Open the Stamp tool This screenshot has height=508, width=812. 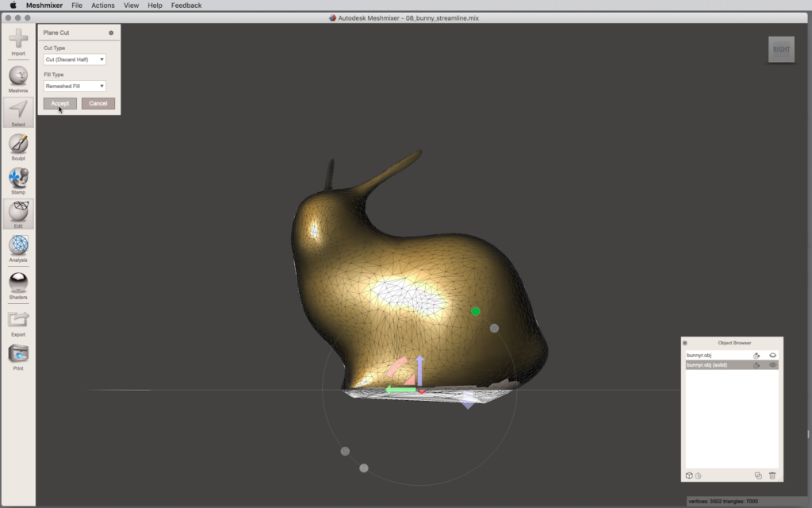click(x=18, y=177)
